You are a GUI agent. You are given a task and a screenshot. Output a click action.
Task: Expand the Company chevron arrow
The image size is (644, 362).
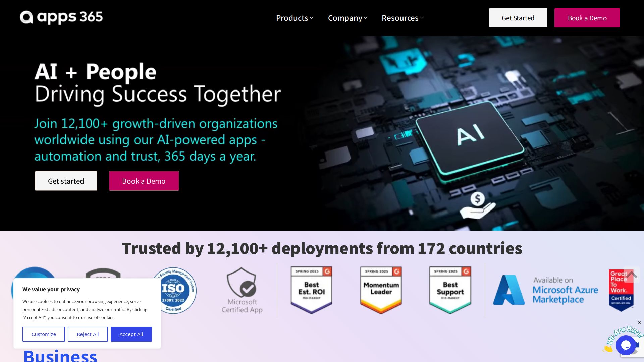click(366, 18)
